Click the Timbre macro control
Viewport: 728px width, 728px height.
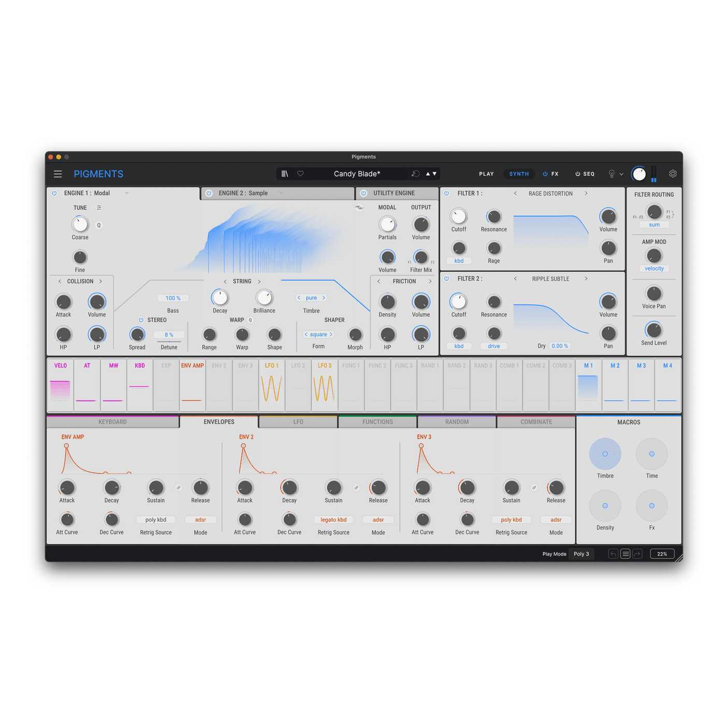(605, 454)
